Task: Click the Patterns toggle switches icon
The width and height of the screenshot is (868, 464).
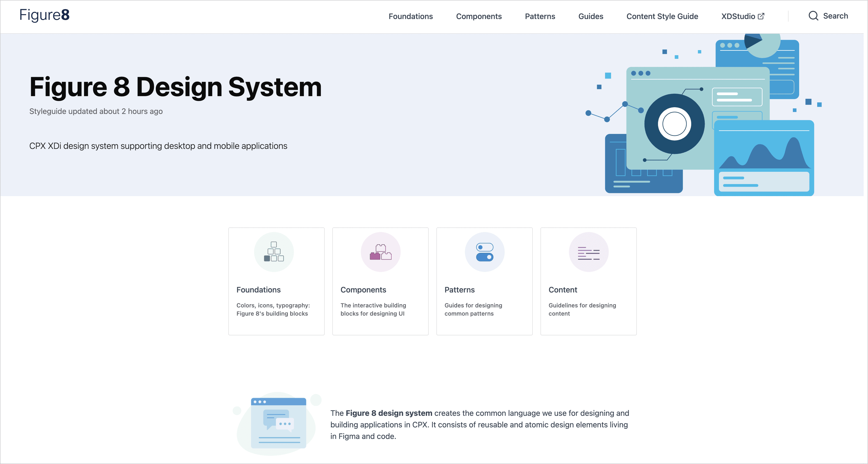Action: coord(485,252)
